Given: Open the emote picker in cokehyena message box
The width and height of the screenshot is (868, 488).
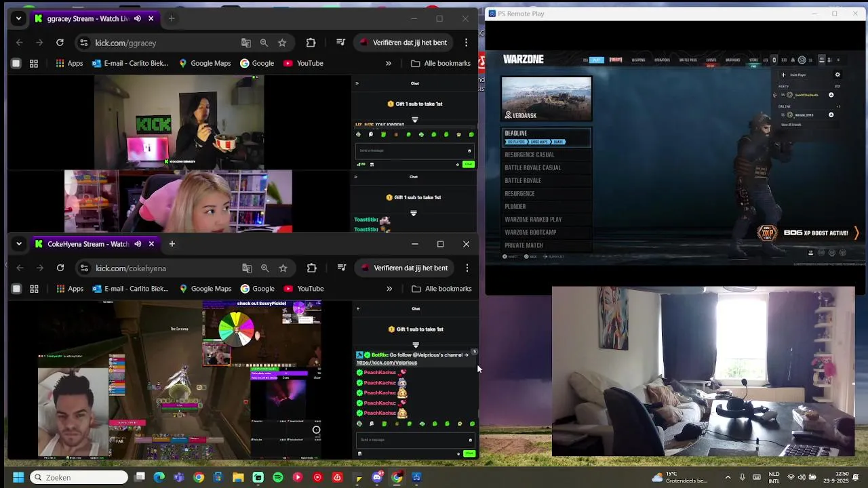Looking at the screenshot, I should pos(470,440).
